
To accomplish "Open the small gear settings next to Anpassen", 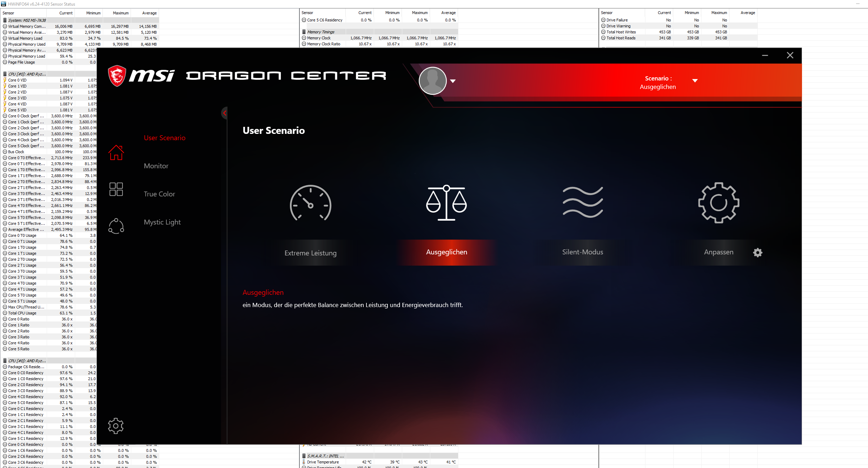I will pos(758,252).
